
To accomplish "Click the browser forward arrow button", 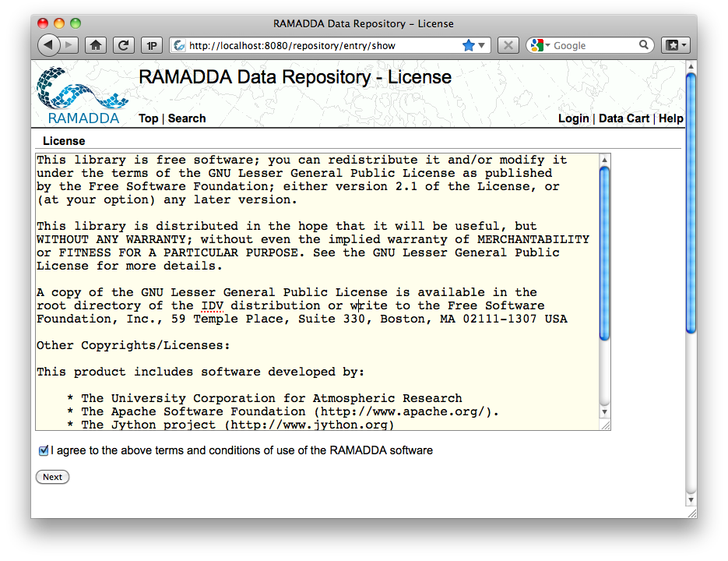I will (69, 45).
